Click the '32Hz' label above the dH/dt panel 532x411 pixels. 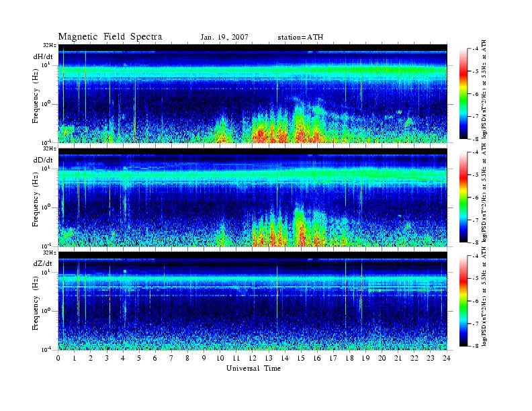[49, 45]
